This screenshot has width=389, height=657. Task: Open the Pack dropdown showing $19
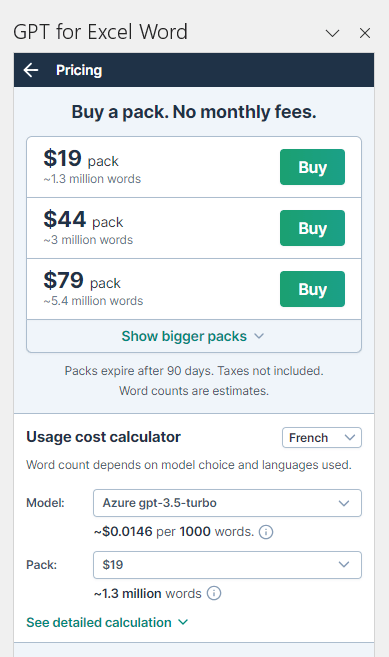click(227, 565)
